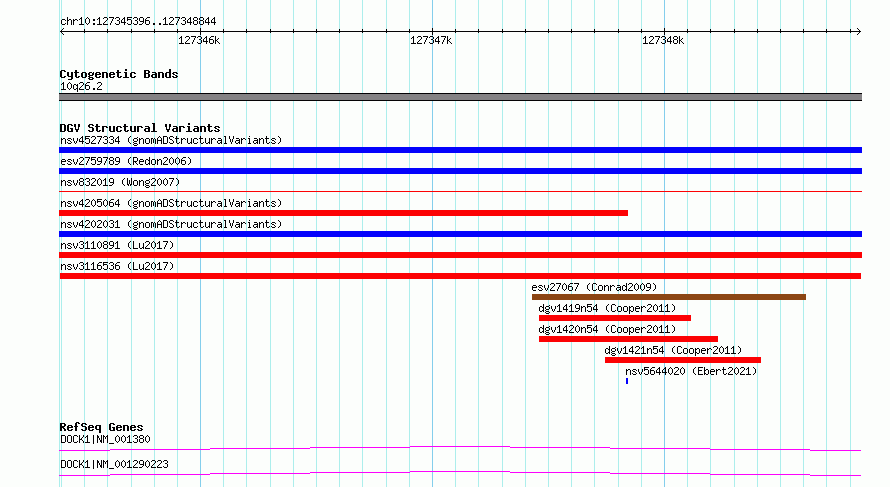Viewport: 890px width, 487px height.
Task: Select the thin red nsv832019 line
Action: point(460,192)
